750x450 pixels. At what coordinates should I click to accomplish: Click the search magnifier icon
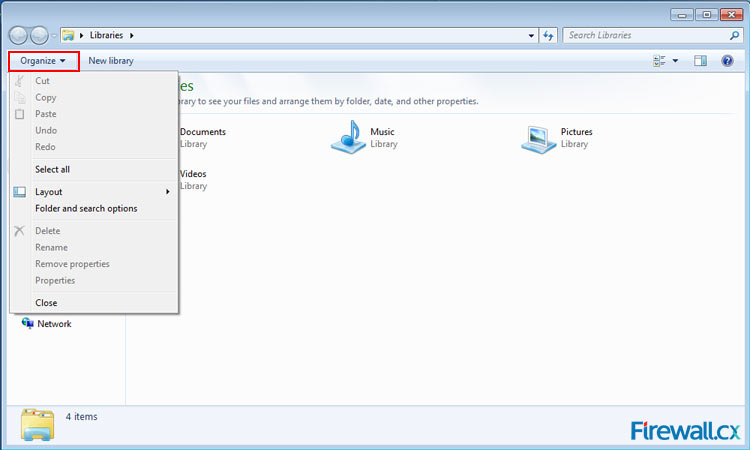735,35
